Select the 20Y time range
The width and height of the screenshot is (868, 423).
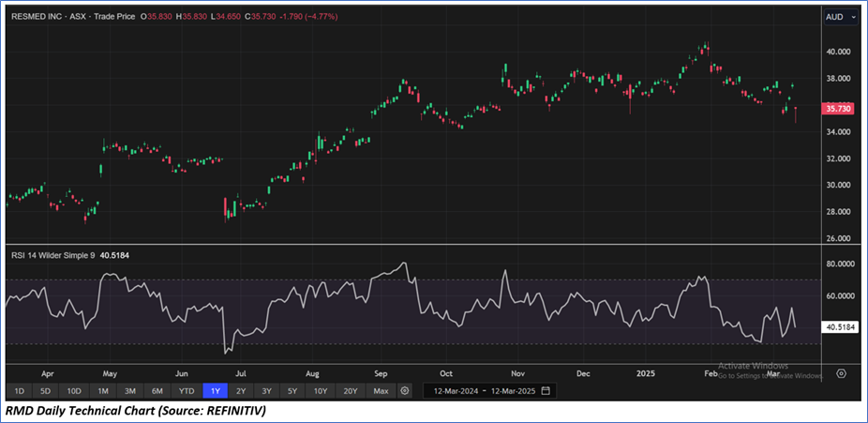351,390
